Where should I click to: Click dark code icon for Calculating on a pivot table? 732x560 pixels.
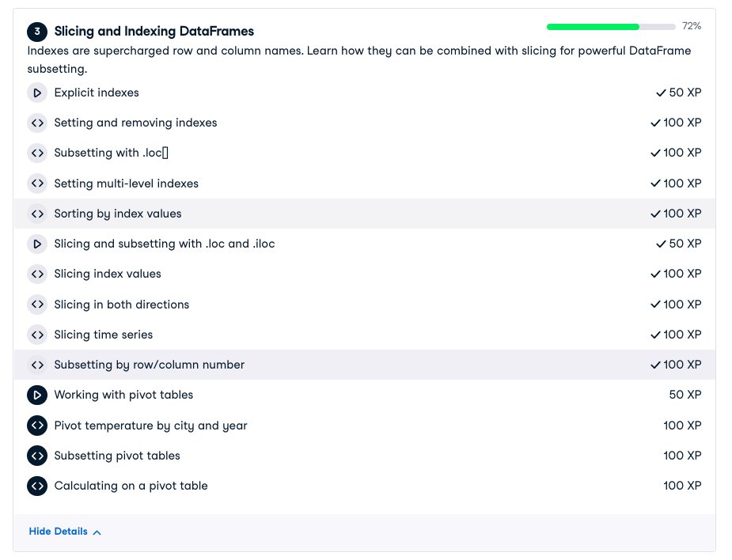37,486
